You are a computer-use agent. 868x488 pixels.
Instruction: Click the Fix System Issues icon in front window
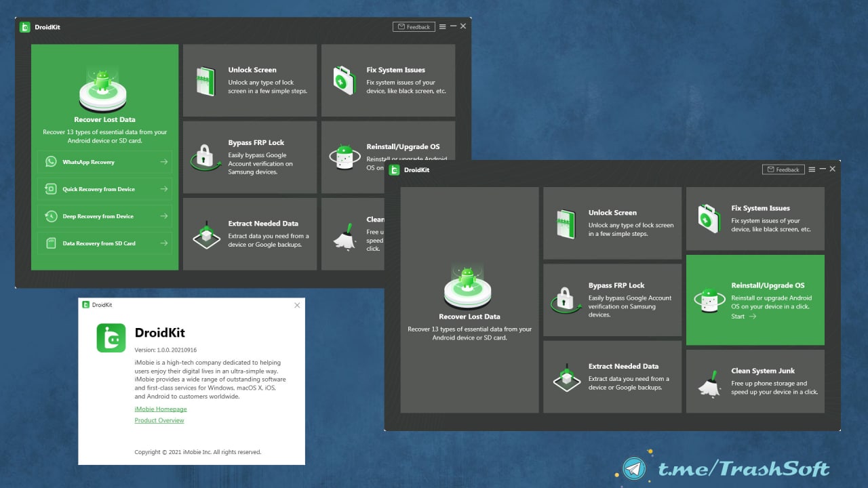(709, 219)
